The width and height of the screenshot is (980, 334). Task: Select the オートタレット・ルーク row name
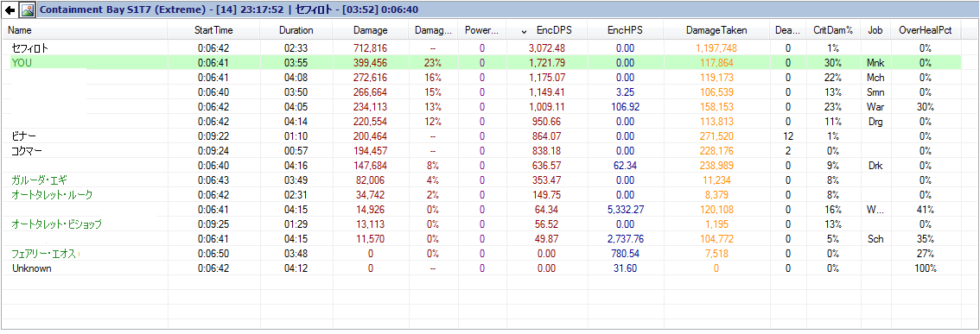click(x=52, y=195)
